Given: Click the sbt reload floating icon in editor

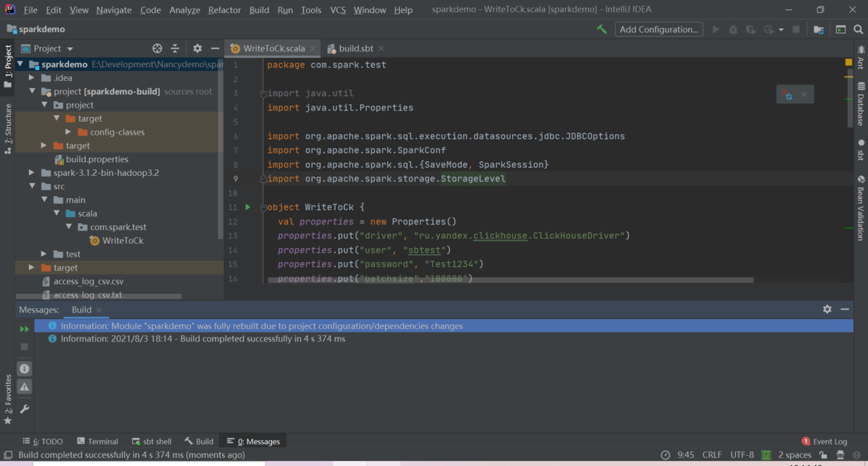Looking at the screenshot, I should (788, 94).
